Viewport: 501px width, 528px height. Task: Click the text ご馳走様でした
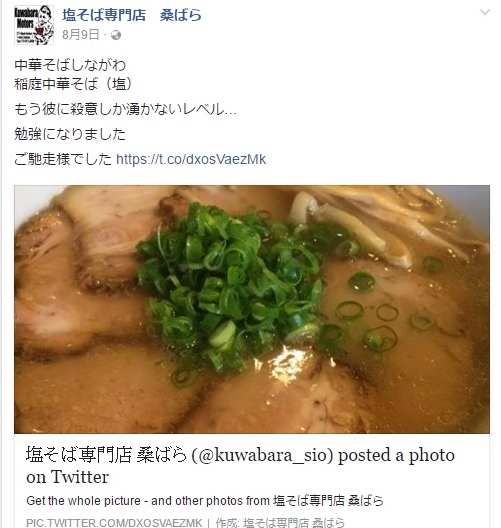(63, 159)
